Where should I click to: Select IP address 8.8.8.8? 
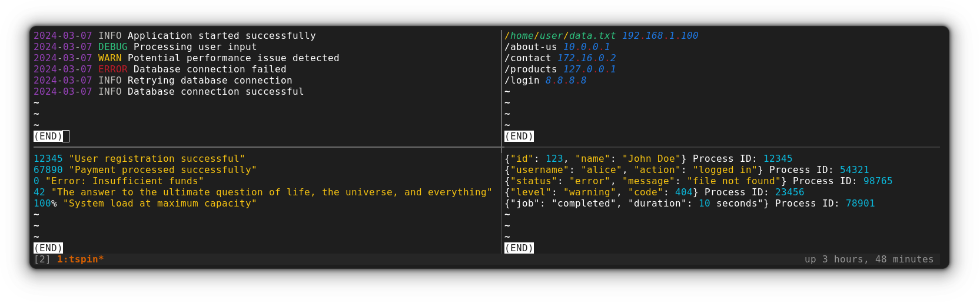coord(566,81)
